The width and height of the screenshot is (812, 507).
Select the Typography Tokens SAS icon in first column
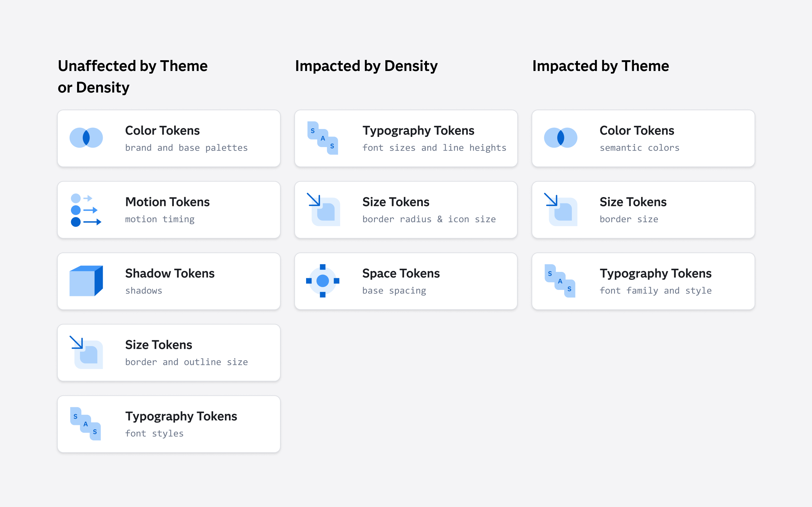click(86, 424)
